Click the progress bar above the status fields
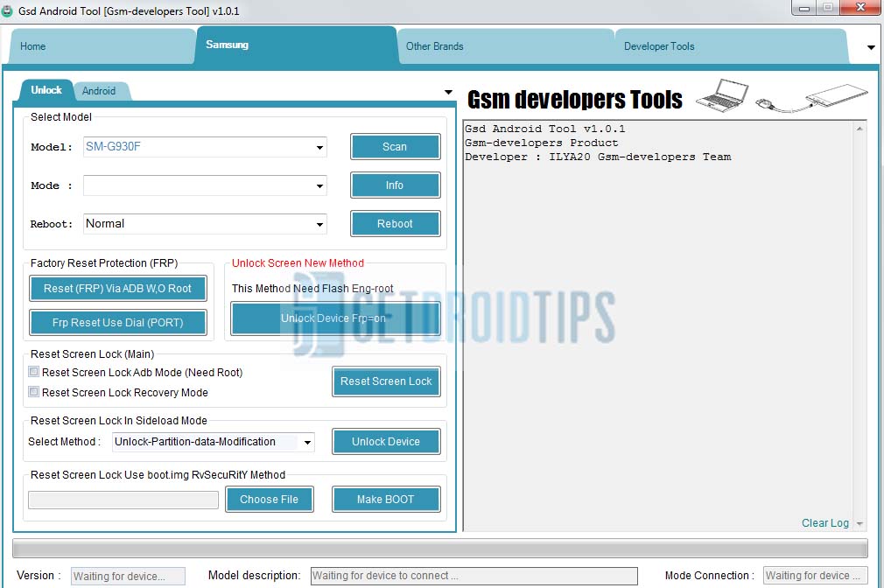Image resolution: width=884 pixels, height=588 pixels. tap(439, 549)
